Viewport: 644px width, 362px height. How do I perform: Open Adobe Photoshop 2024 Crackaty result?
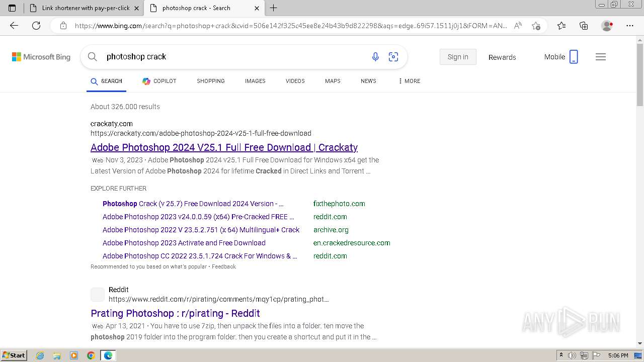224,147
